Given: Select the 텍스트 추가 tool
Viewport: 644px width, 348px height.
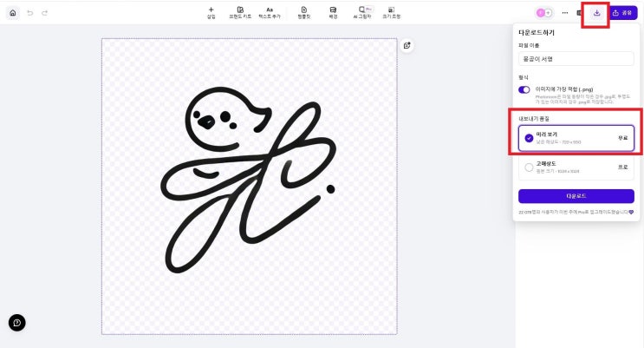Looking at the screenshot, I should (270, 12).
